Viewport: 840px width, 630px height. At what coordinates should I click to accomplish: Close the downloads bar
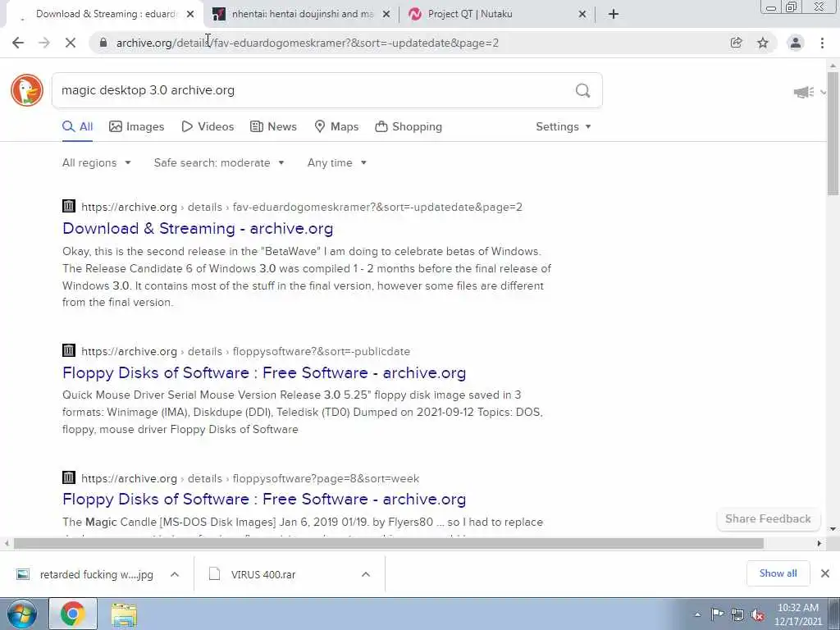pos(825,573)
